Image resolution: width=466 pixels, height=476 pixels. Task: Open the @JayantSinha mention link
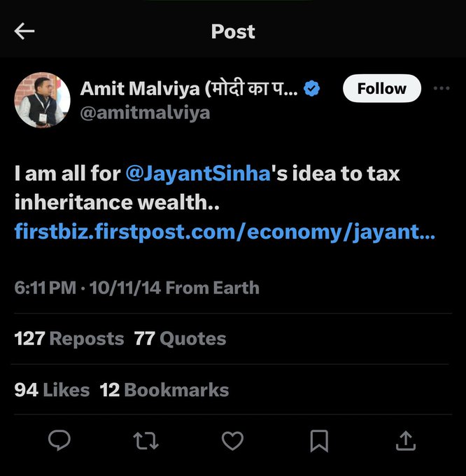click(x=198, y=173)
